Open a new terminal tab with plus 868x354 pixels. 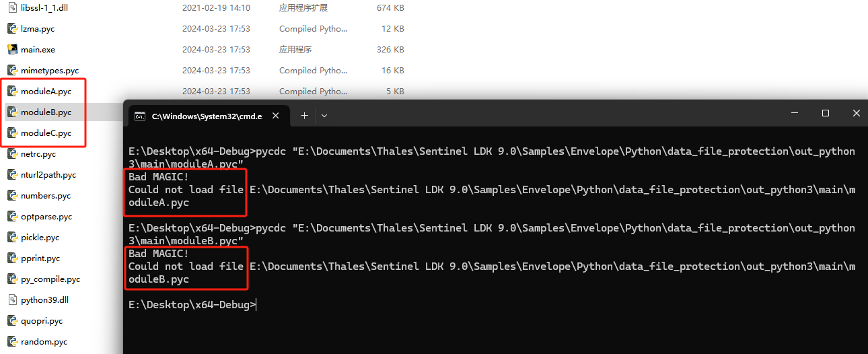pyautogui.click(x=304, y=116)
